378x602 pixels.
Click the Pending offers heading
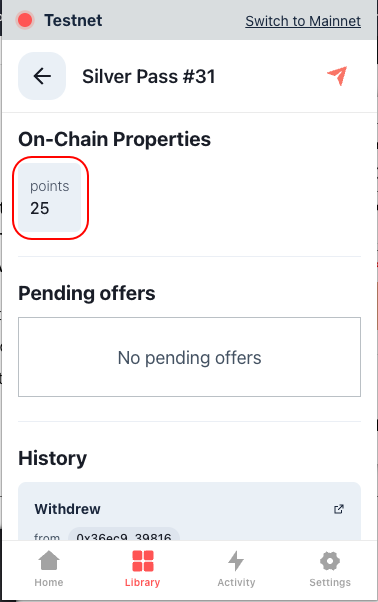click(x=87, y=293)
